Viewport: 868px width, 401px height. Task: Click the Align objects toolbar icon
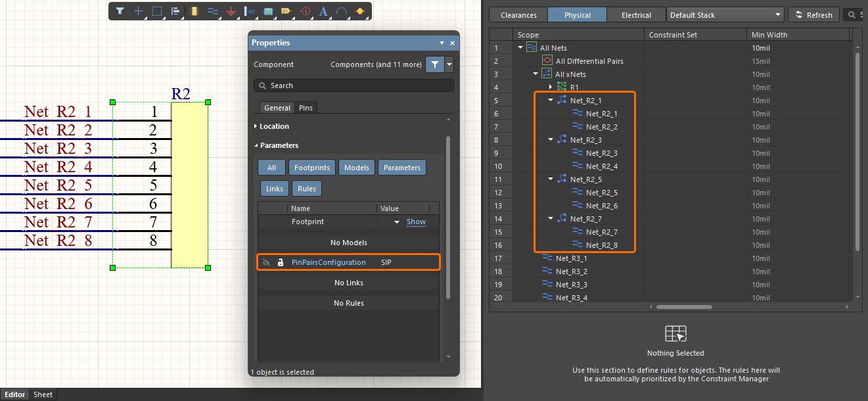[175, 11]
